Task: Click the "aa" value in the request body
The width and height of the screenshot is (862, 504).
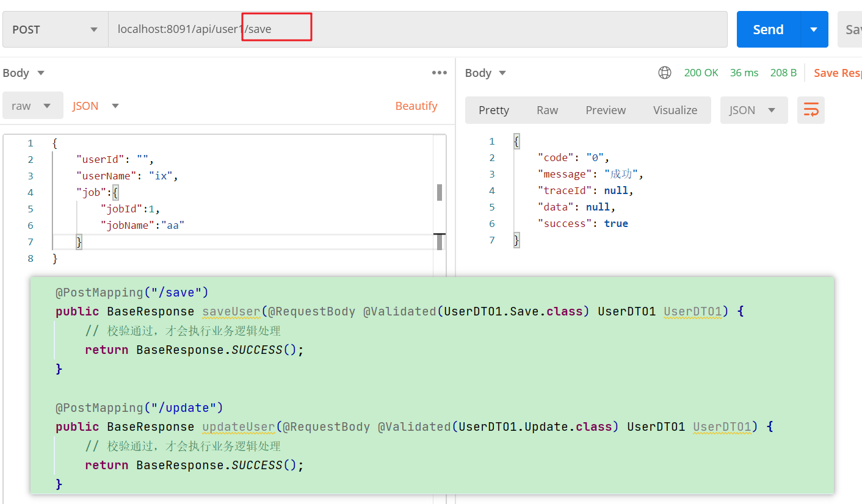Action: tap(173, 225)
